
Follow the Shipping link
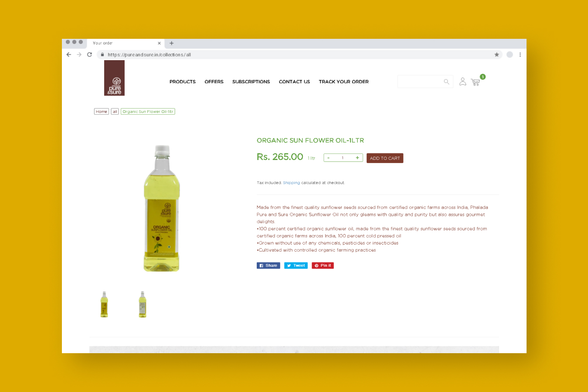pos(291,183)
